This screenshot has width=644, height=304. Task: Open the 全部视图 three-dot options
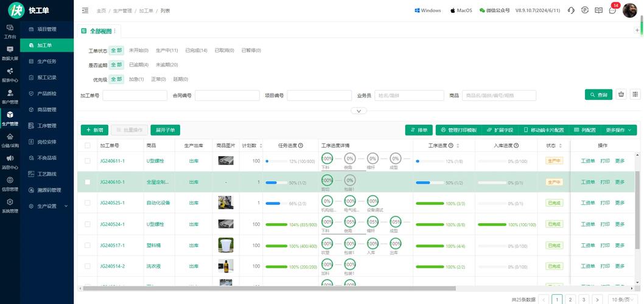[114, 31]
